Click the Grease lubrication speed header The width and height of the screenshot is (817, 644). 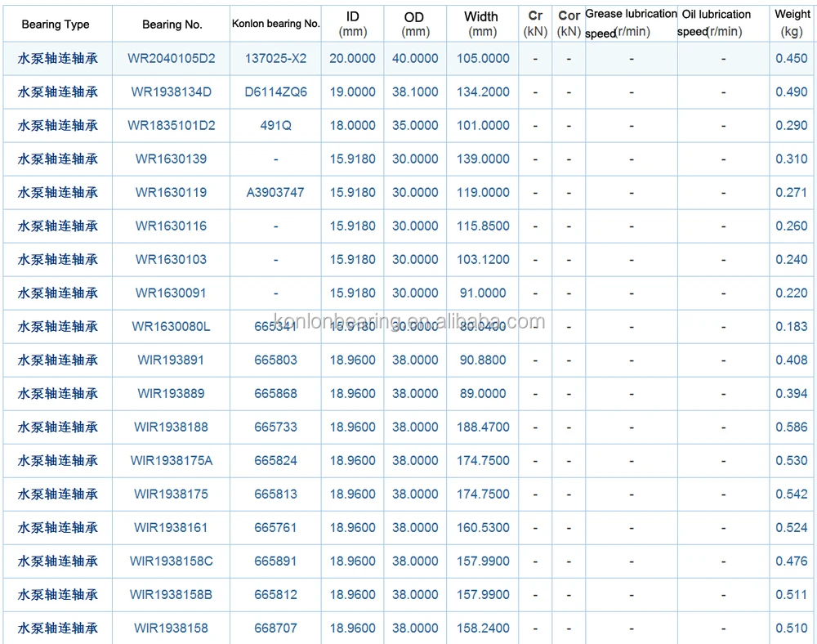point(631,23)
